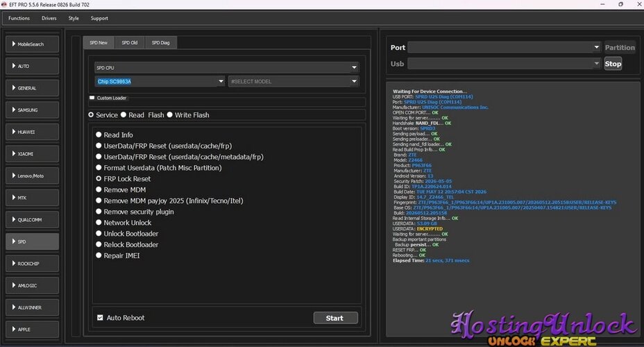The image size is (644, 347).
Task: Open the Drivers menu
Action: point(49,19)
